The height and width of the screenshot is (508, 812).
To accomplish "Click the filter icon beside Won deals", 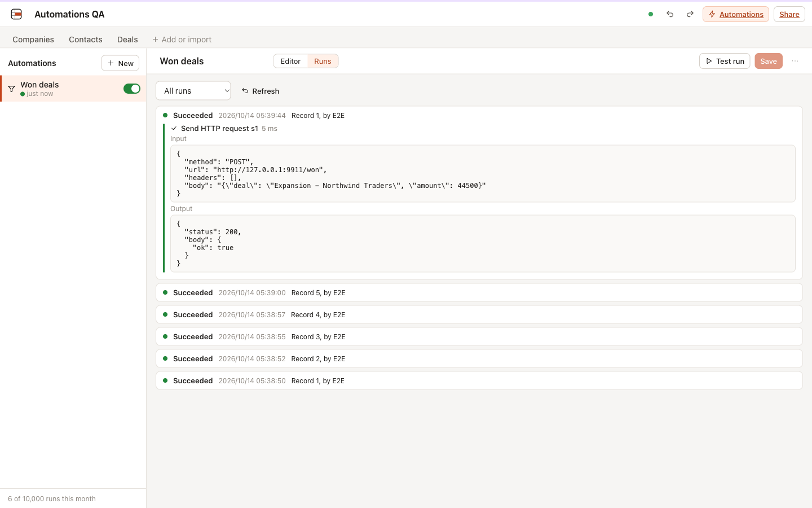I will point(11,89).
